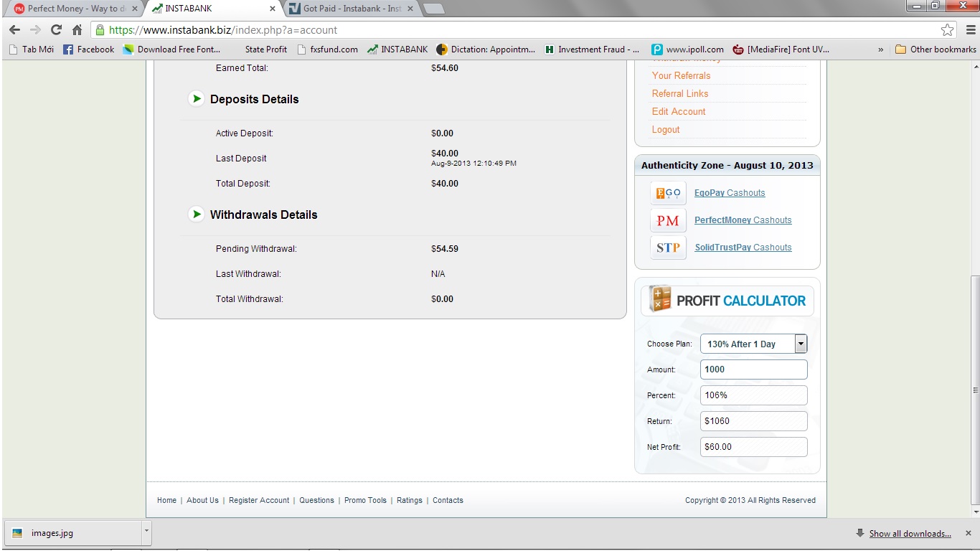This screenshot has height=551, width=980.
Task: Click the green arrow beside Withdrawals Details
Action: tap(196, 214)
